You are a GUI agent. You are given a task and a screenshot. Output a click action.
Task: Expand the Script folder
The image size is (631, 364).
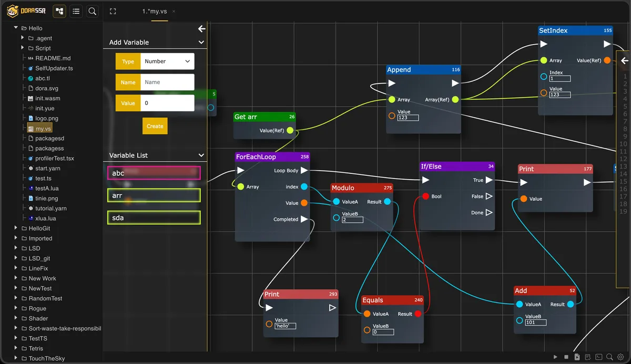[23, 48]
